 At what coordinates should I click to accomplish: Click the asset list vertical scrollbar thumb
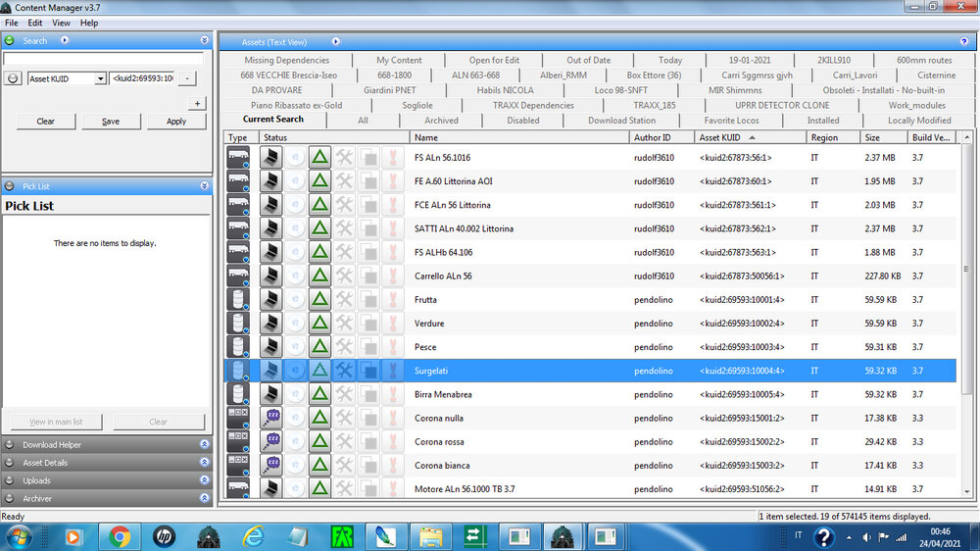(x=967, y=269)
